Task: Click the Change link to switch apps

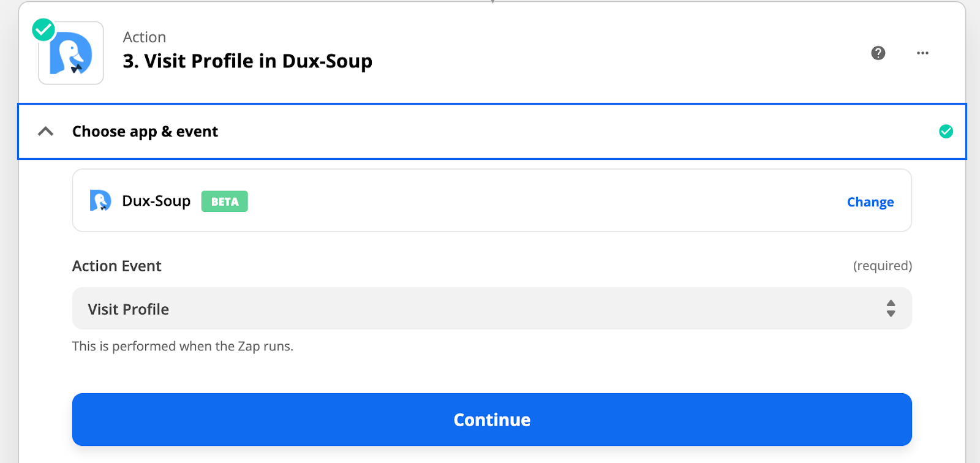Action: point(870,202)
